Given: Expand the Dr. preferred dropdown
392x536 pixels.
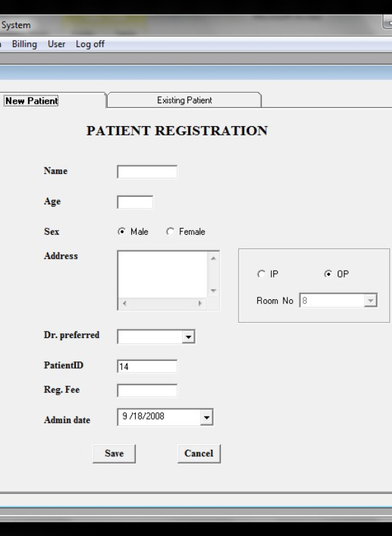Looking at the screenshot, I should [x=189, y=337].
